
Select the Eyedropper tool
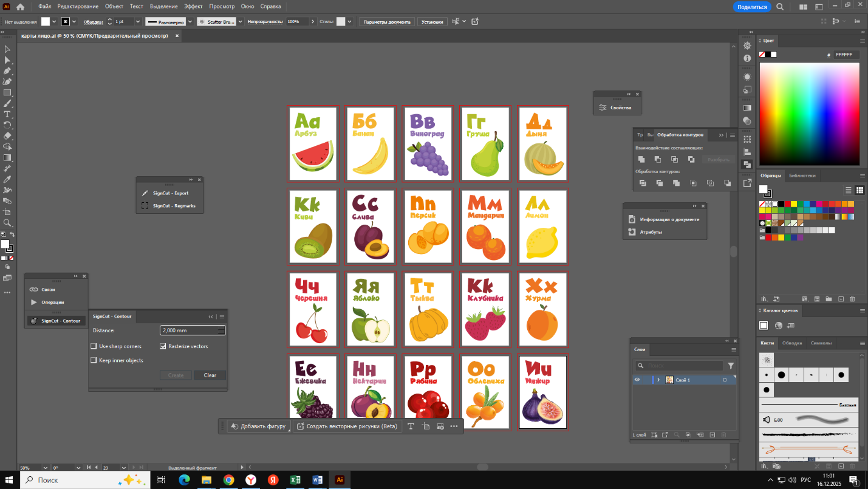tap(7, 179)
